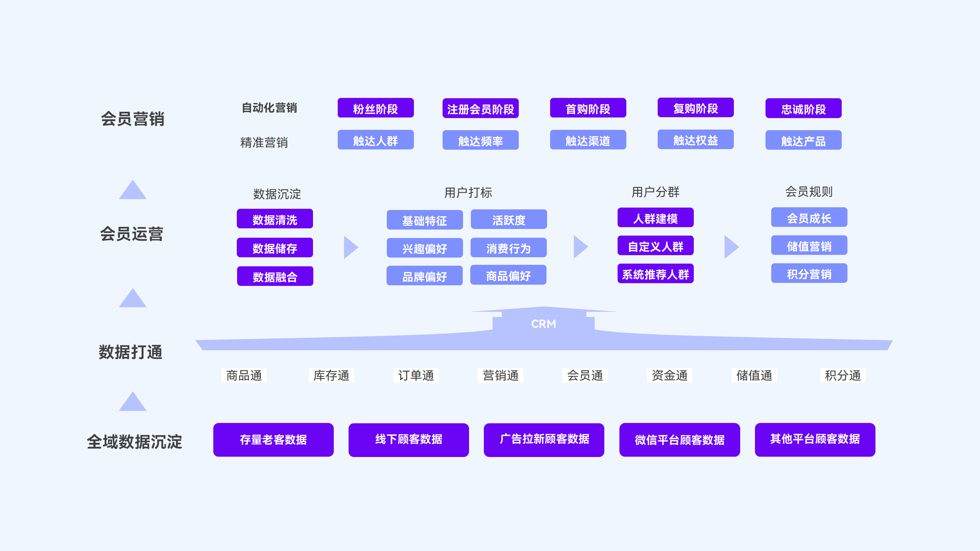This screenshot has width=980, height=551.
Task: Select the 储值营销 tag
Action: click(x=809, y=246)
